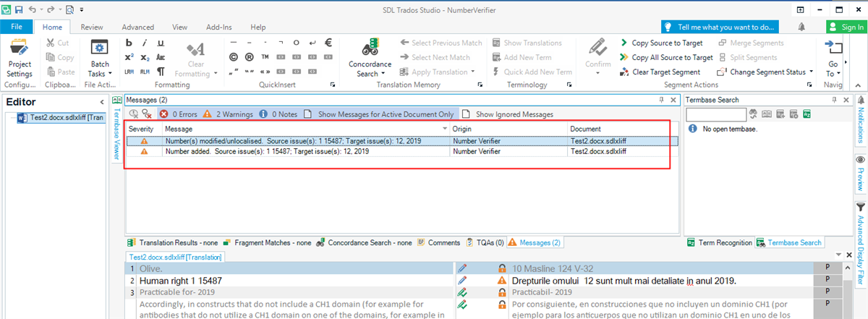
Task: Click Clear Target Segment
Action: coord(660,72)
